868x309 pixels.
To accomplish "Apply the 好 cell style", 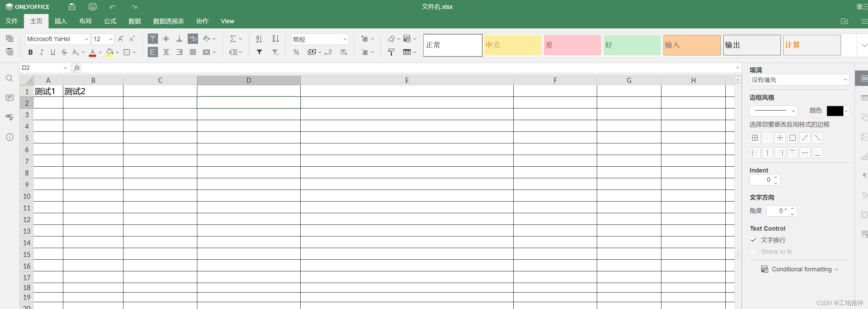I will [632, 45].
